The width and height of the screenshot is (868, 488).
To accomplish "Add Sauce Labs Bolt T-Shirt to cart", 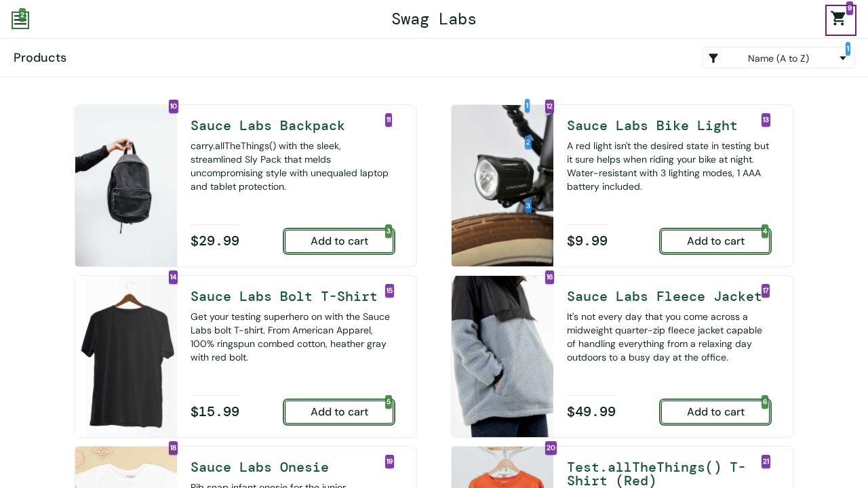I will click(x=339, y=412).
